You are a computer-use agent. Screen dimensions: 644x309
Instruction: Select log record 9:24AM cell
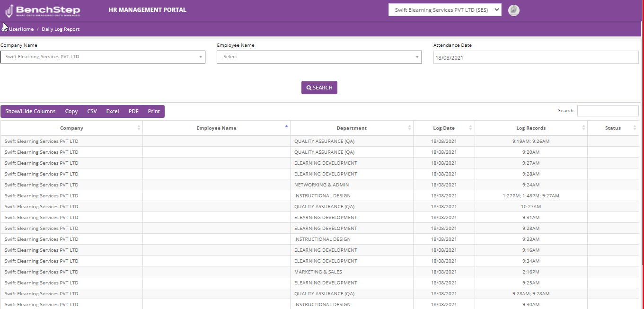point(531,185)
